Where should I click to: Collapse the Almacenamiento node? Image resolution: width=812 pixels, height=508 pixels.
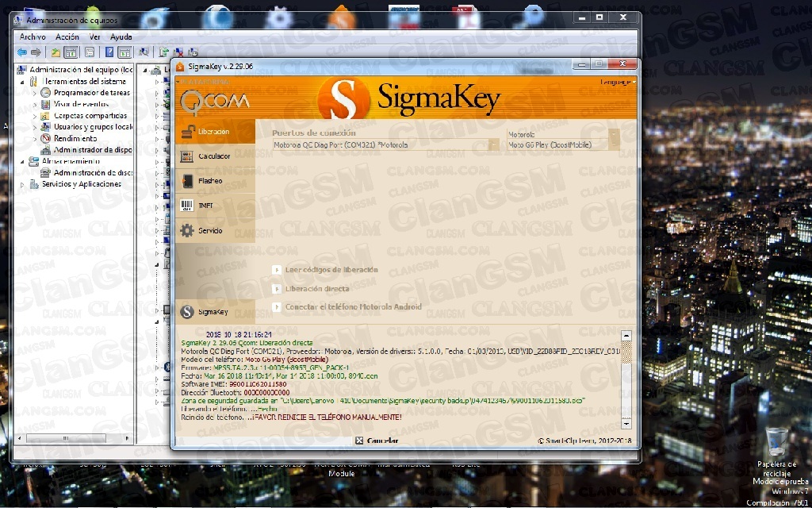click(22, 161)
